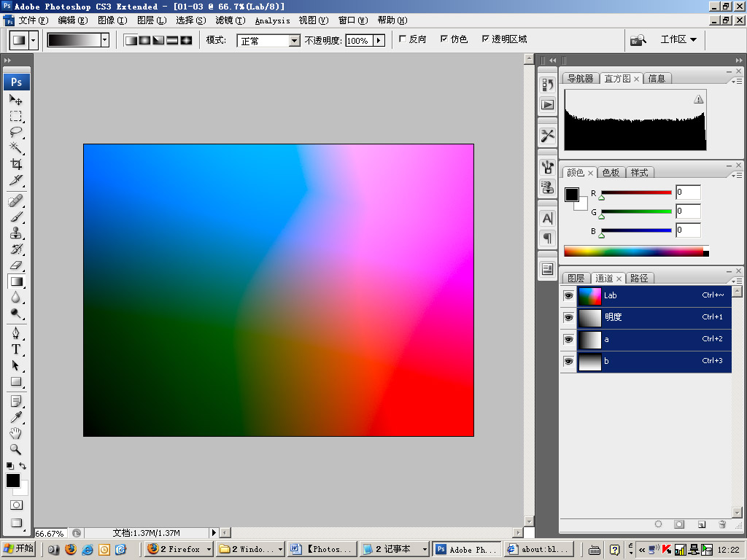Open the status bar info arrow
747x560 pixels.
pos(214,532)
